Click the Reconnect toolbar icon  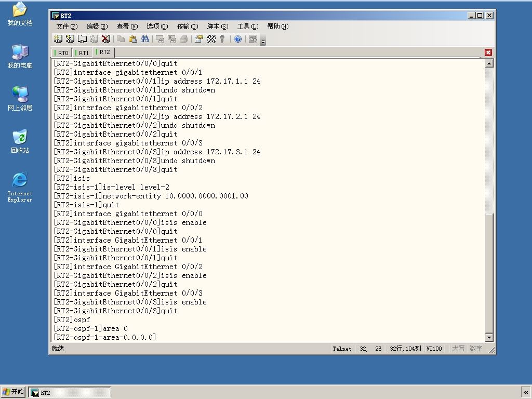coord(94,39)
